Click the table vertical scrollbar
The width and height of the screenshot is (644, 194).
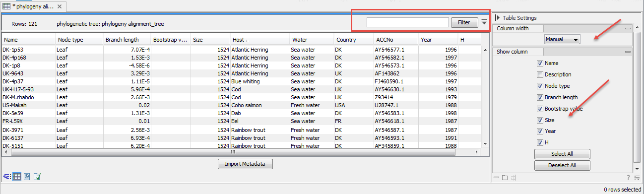485,97
